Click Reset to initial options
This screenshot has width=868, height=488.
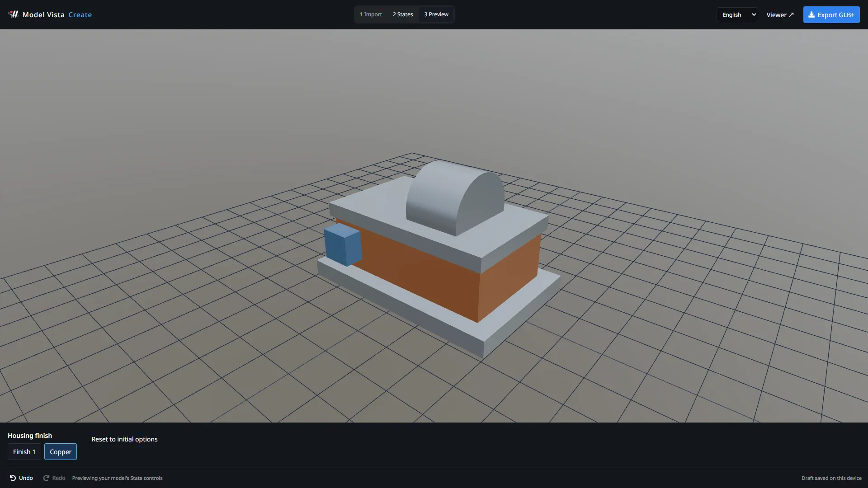(124, 439)
